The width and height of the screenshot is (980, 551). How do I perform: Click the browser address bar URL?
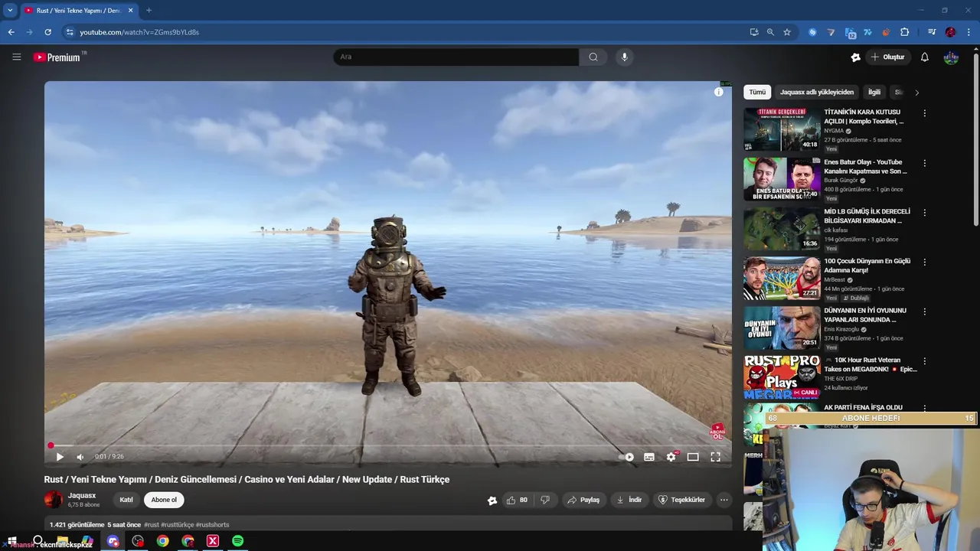[139, 32]
